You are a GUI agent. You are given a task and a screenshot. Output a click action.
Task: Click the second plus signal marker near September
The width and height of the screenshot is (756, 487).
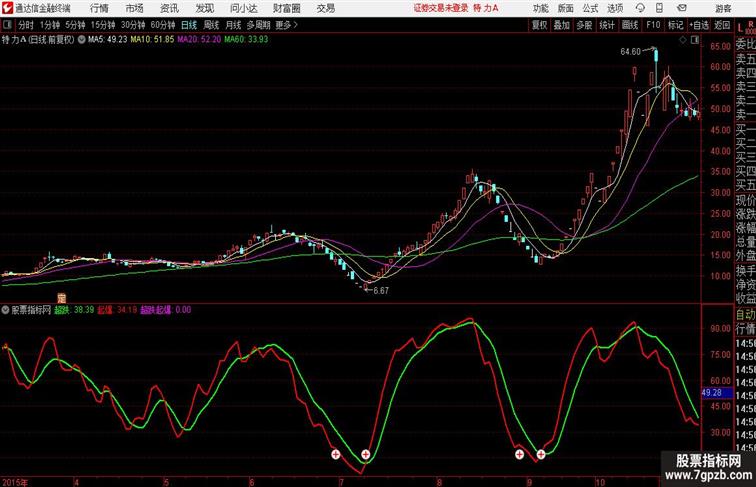point(541,454)
